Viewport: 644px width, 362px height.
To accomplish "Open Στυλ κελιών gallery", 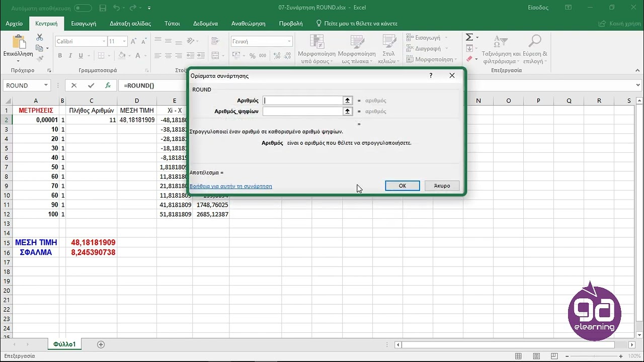I will pyautogui.click(x=389, y=49).
